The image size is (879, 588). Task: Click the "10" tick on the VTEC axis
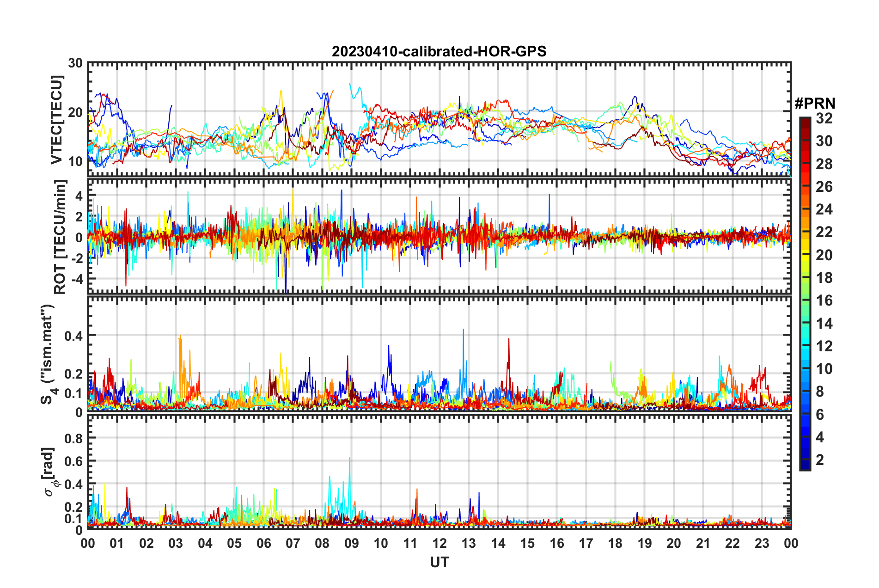click(x=75, y=161)
